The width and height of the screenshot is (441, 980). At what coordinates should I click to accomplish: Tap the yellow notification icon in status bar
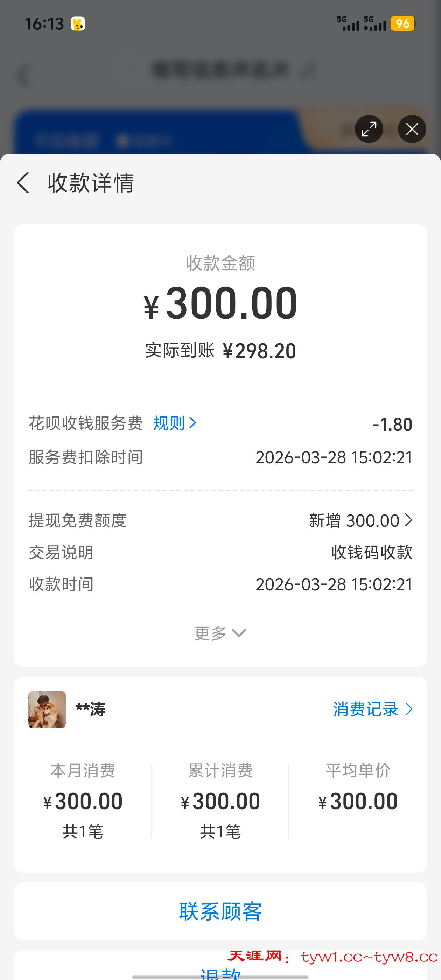pyautogui.click(x=78, y=24)
